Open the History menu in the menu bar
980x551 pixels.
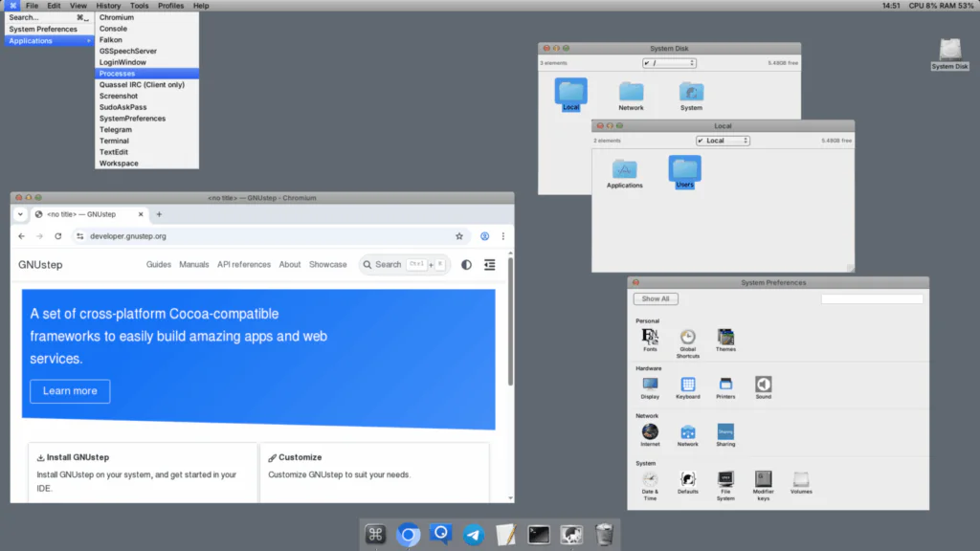pyautogui.click(x=108, y=6)
